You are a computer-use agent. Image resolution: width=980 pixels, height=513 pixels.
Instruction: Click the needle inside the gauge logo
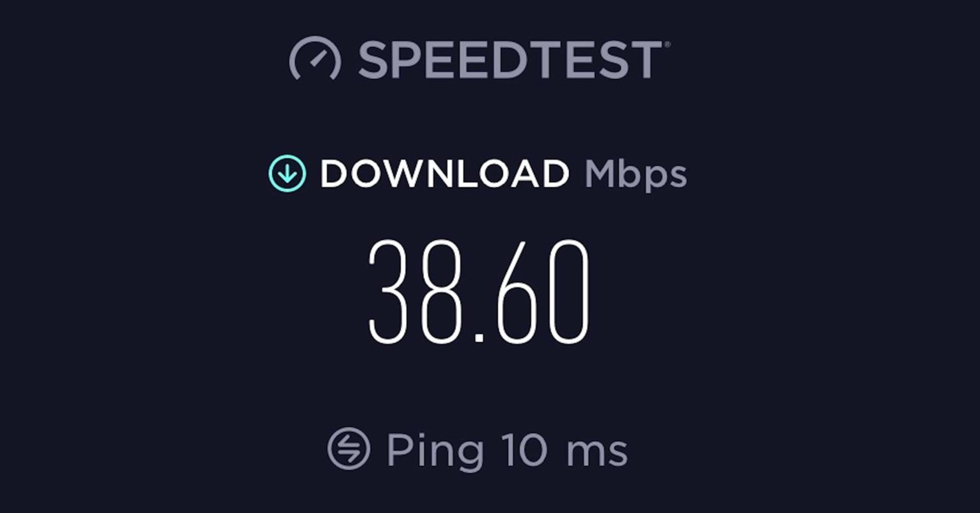click(319, 59)
